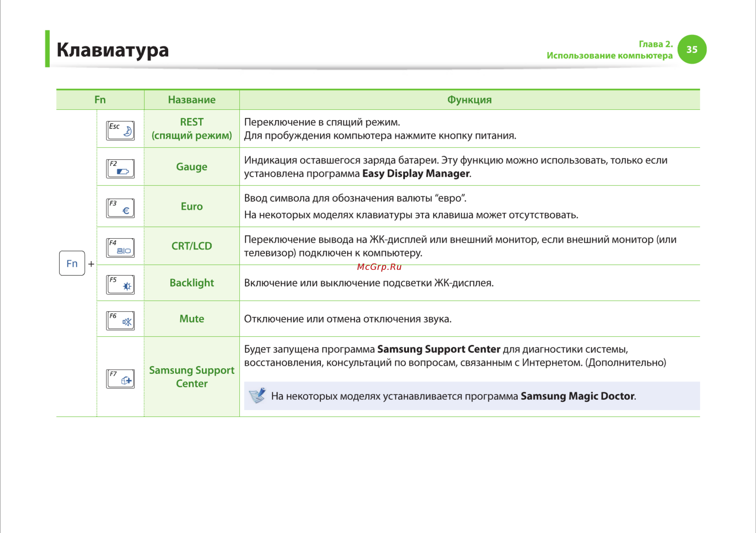Click the Esc sleep-mode key icon
Viewport: 756px width, 533px height.
point(120,131)
